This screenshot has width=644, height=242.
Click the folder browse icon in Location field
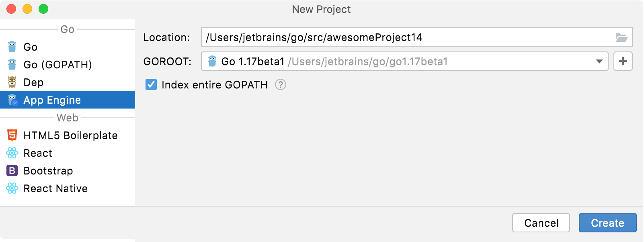tap(621, 37)
